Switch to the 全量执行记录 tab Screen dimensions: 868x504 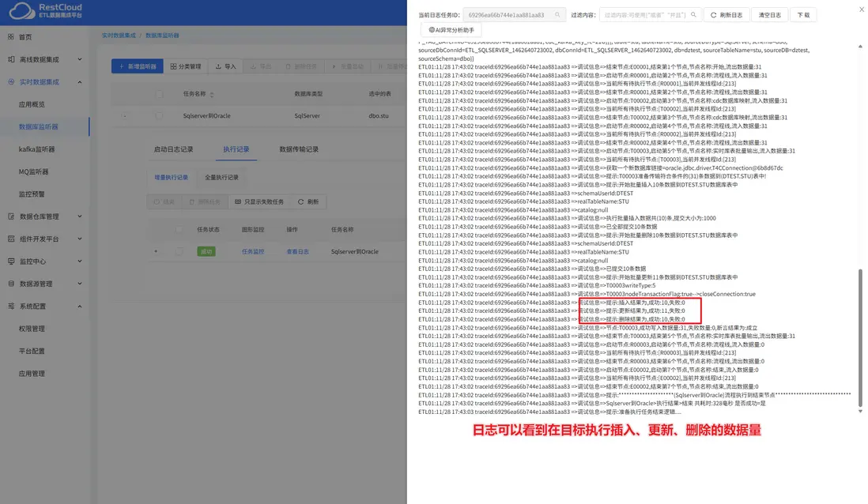pos(221,178)
